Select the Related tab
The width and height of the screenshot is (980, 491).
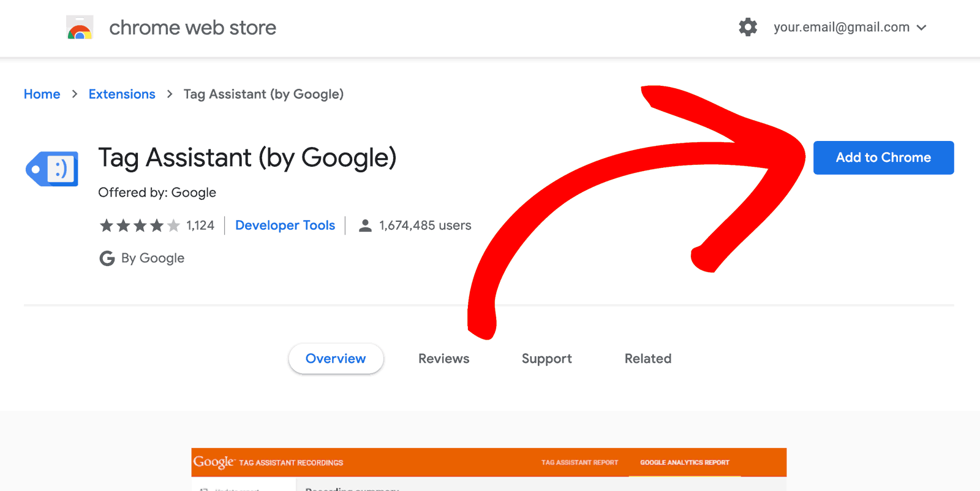click(647, 359)
